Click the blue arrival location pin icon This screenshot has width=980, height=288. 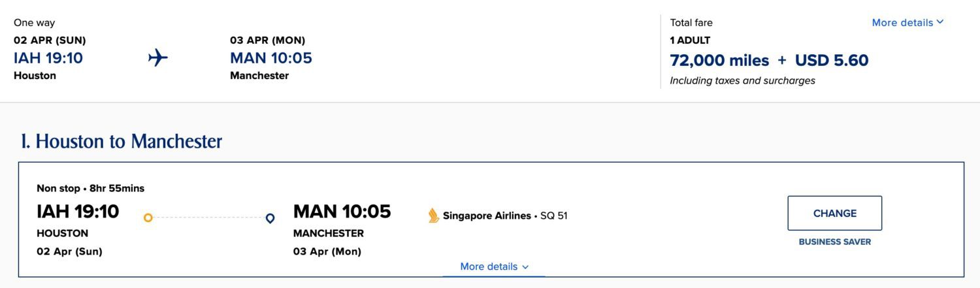270,218
